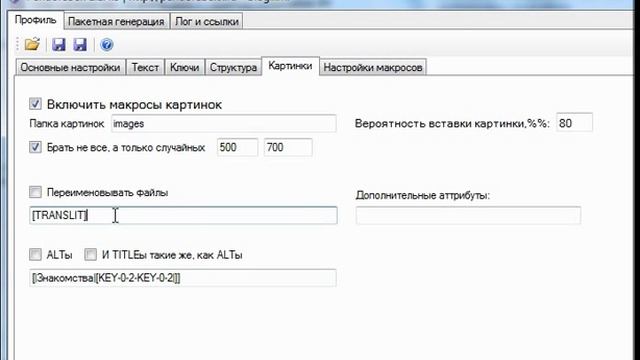Select the Картинки sub-tab

coord(290,66)
